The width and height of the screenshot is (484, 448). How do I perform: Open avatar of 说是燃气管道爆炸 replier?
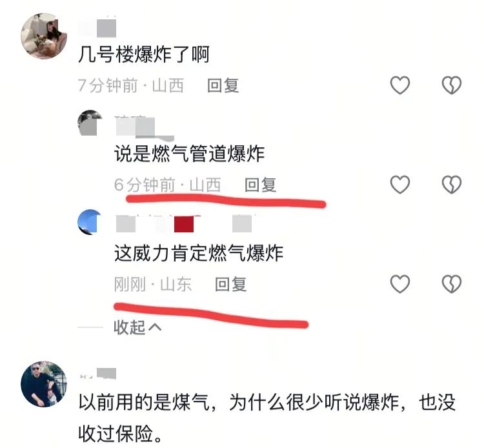90,123
